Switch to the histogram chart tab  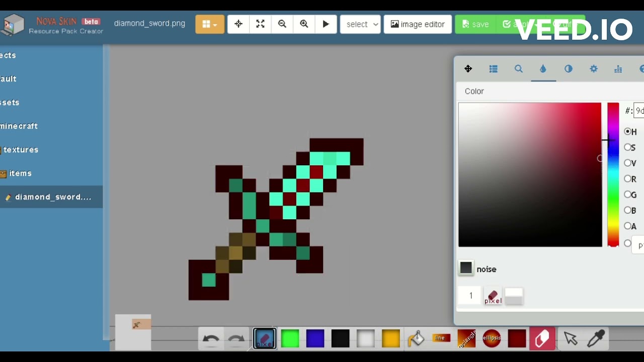[618, 69]
